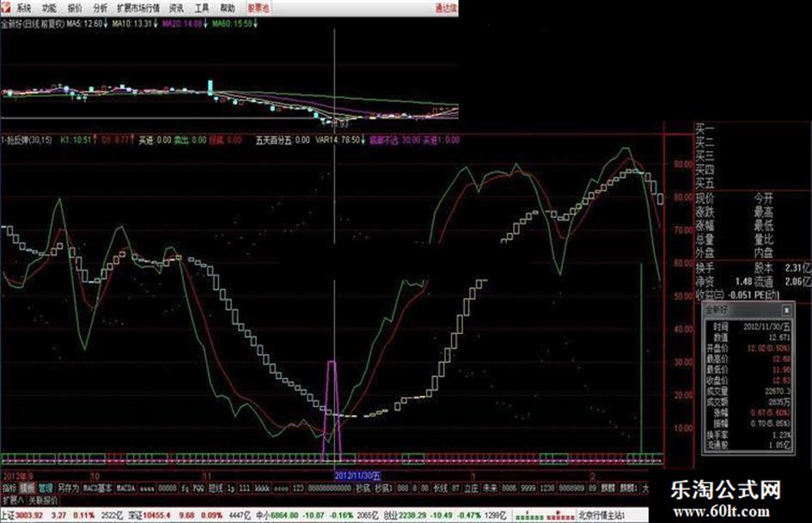Viewport: 812px width, 523px height.
Task: Open the 扩展市场行情 menu
Action: [138, 8]
